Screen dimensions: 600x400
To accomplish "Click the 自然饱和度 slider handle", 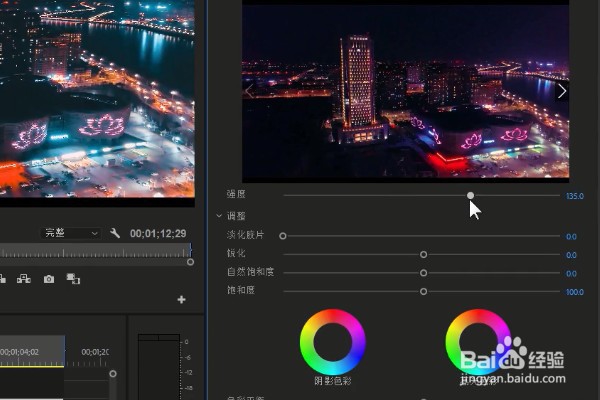I will 423,273.
